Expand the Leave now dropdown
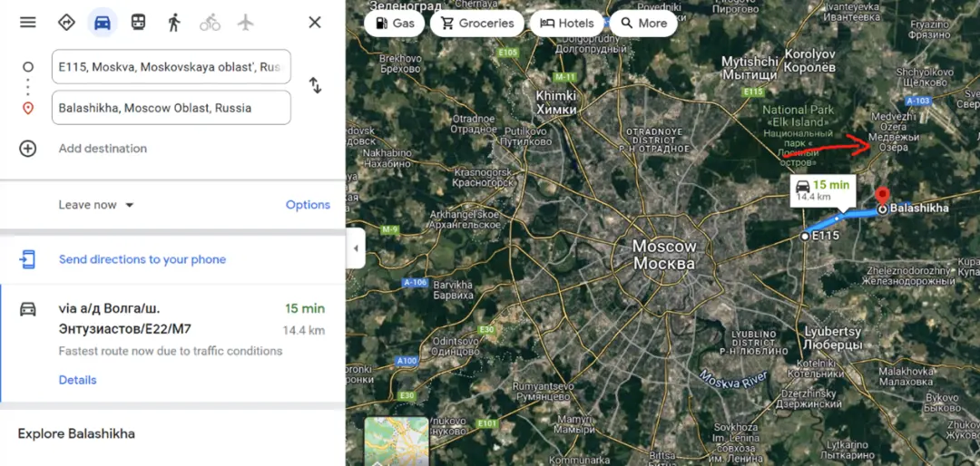This screenshot has height=466, width=980. pos(96,205)
